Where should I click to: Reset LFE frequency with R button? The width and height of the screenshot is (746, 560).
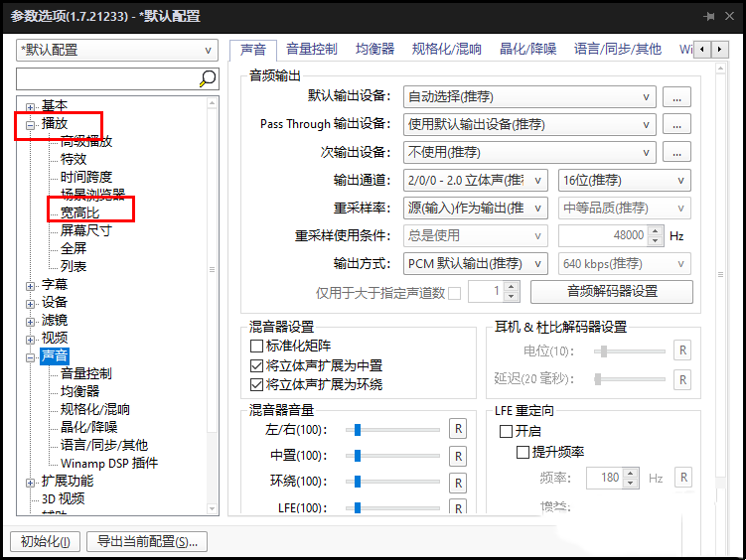pos(683,478)
